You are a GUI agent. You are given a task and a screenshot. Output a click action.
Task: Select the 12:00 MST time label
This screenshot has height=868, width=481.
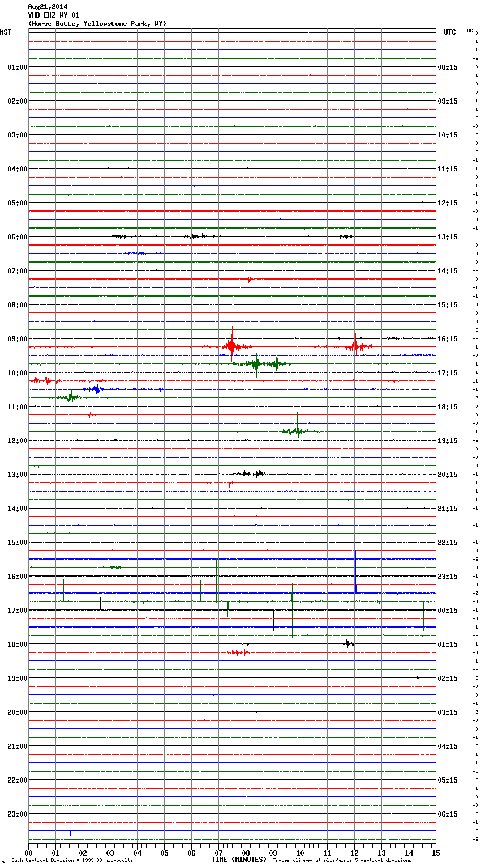(18, 441)
